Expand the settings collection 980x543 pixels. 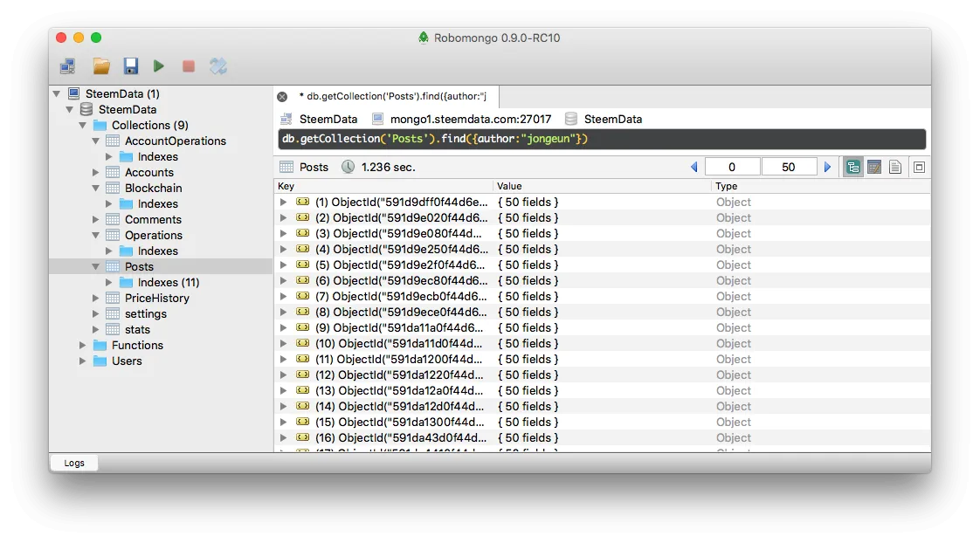[95, 313]
